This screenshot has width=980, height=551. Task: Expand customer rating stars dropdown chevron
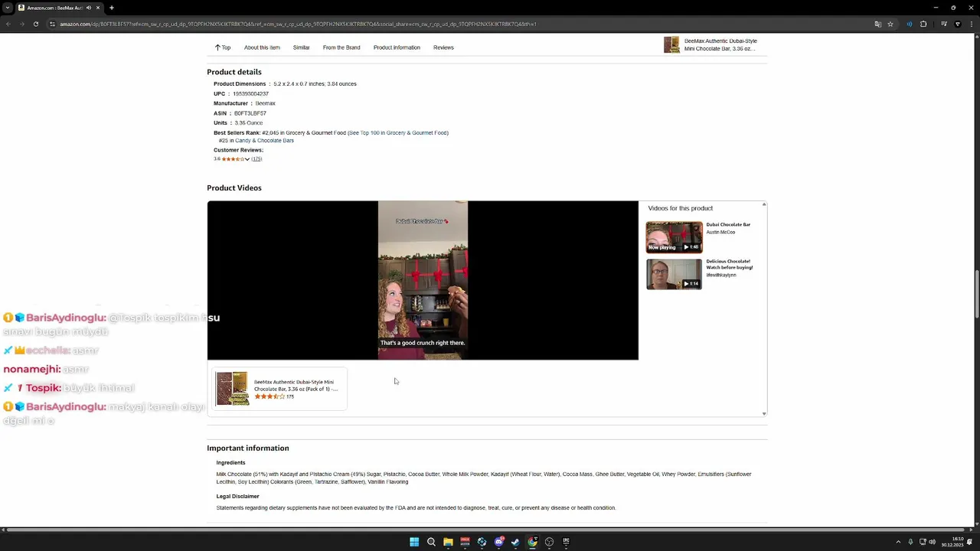[247, 159]
